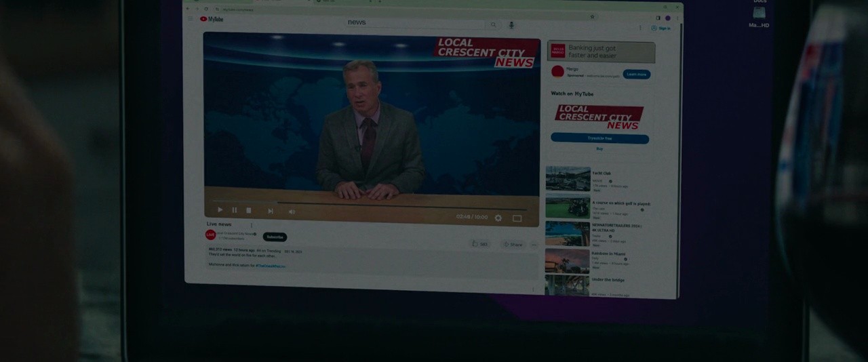Bookmark this page with the star icon
Screen dimensions: 868x362
pyautogui.click(x=592, y=16)
